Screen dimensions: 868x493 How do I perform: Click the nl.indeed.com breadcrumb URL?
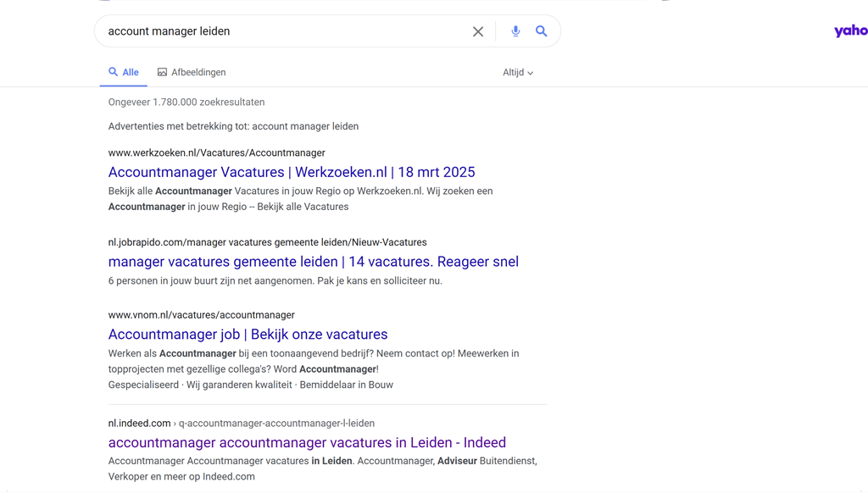pyautogui.click(x=242, y=424)
